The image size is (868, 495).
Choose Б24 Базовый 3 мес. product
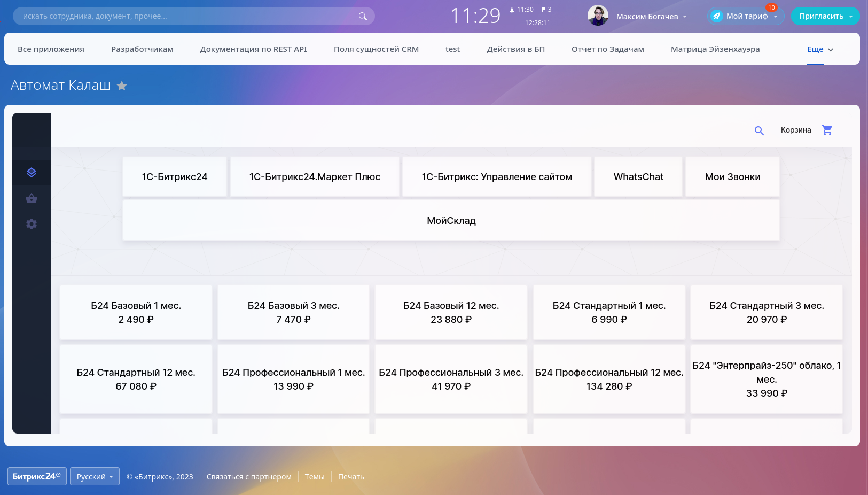(x=293, y=313)
